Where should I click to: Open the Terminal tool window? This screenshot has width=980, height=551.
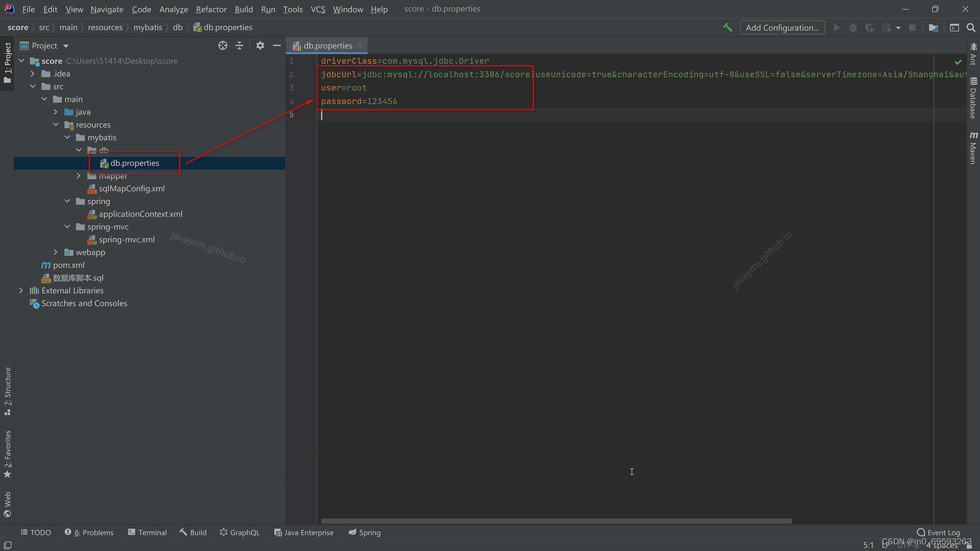click(x=147, y=532)
